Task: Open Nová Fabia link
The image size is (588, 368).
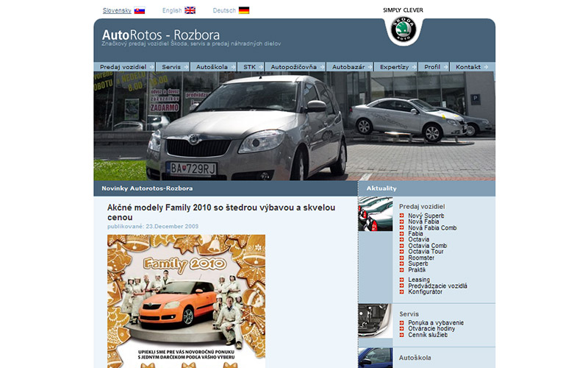Action: pos(423,222)
